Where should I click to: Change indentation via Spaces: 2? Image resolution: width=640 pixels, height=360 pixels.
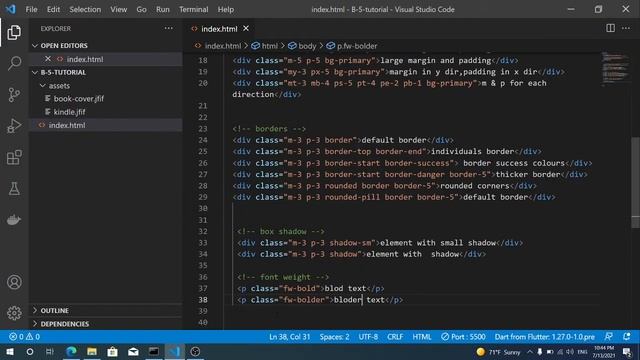334,337
